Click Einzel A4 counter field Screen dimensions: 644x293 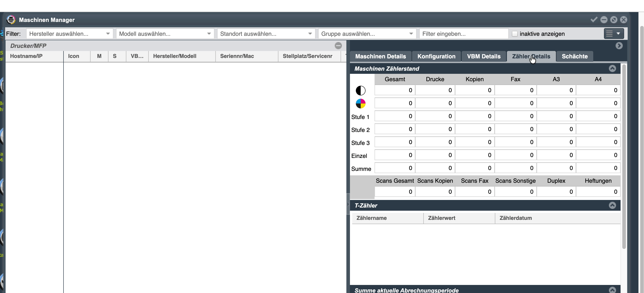598,155
